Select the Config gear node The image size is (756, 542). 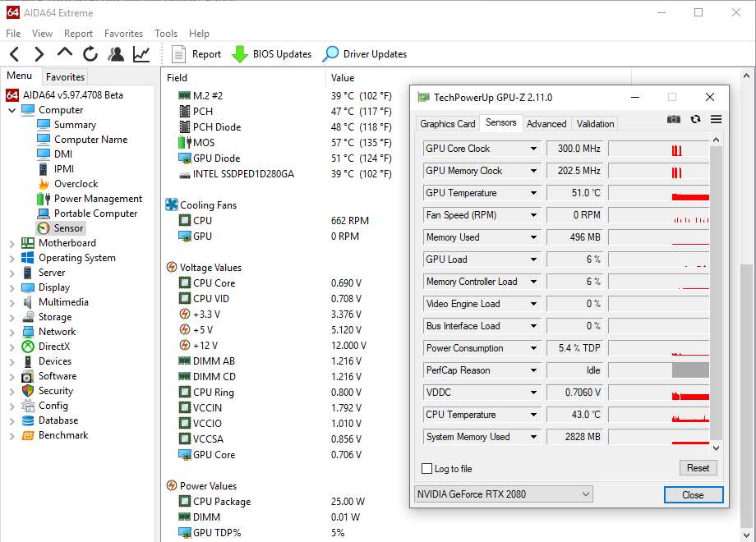(x=45, y=406)
